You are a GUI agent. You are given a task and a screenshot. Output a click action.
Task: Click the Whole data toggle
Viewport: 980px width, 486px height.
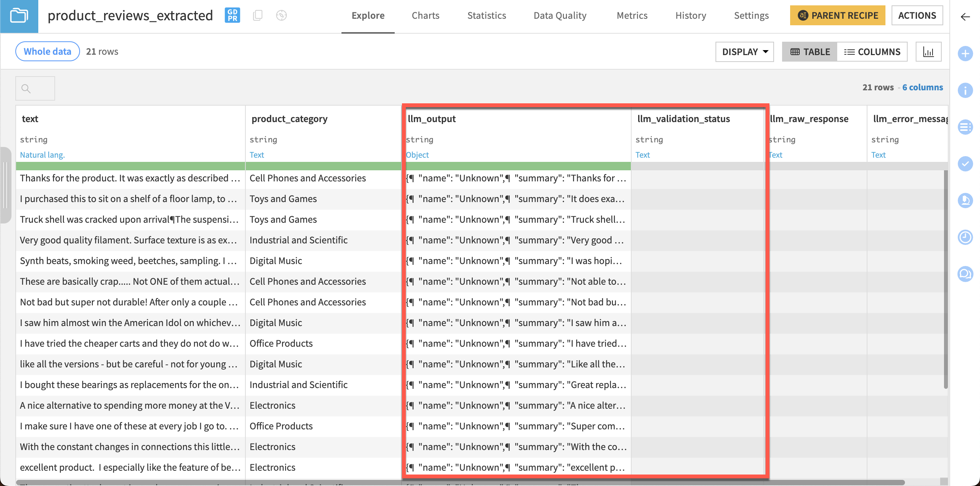pos(47,51)
